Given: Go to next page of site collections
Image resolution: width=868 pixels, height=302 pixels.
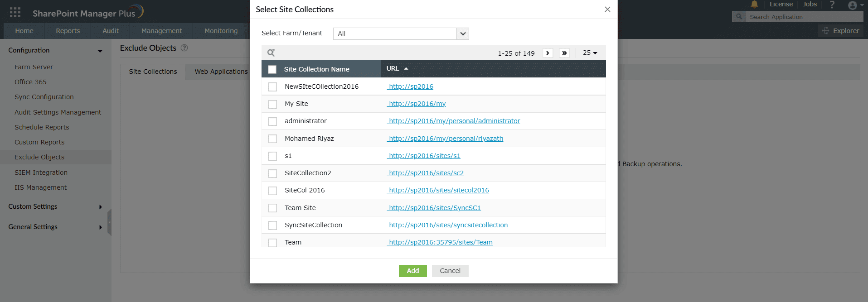Looking at the screenshot, I should coord(548,53).
